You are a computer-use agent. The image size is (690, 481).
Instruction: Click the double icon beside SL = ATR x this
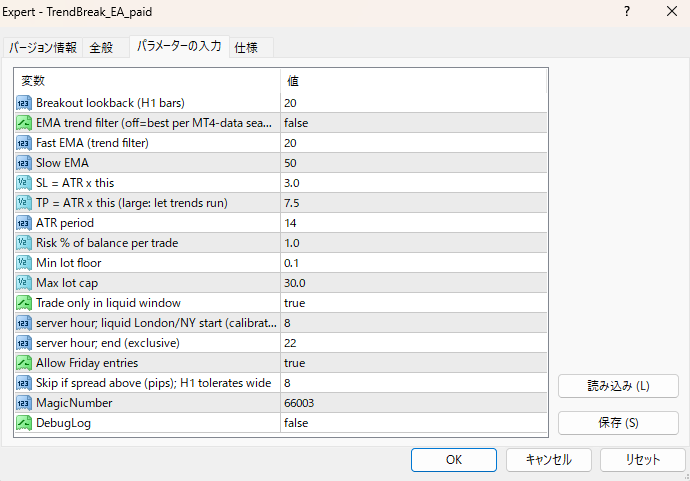[x=24, y=183]
